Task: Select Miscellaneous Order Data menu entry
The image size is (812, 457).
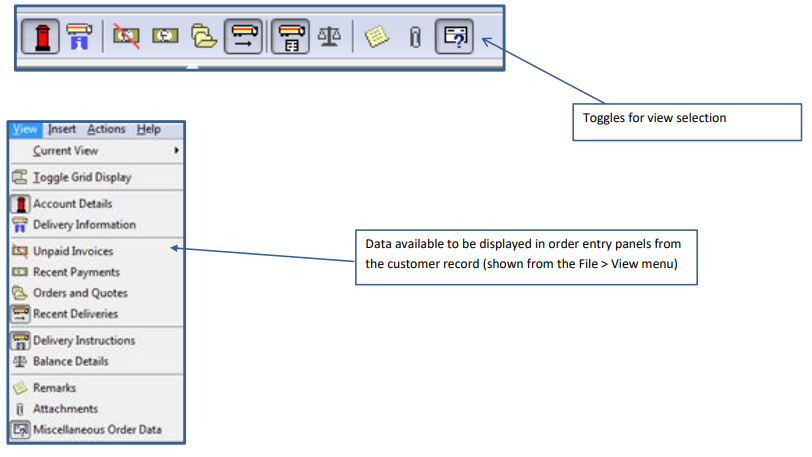Action: (x=97, y=430)
